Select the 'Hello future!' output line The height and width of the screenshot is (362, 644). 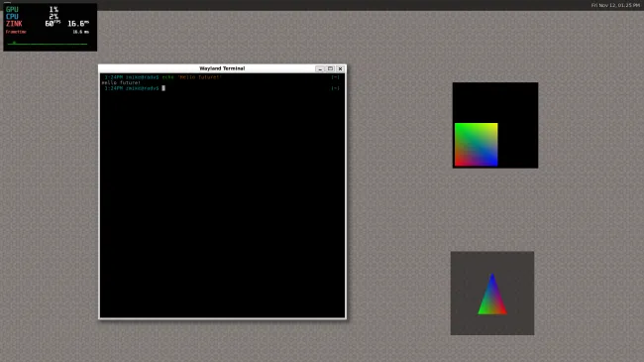click(x=121, y=82)
